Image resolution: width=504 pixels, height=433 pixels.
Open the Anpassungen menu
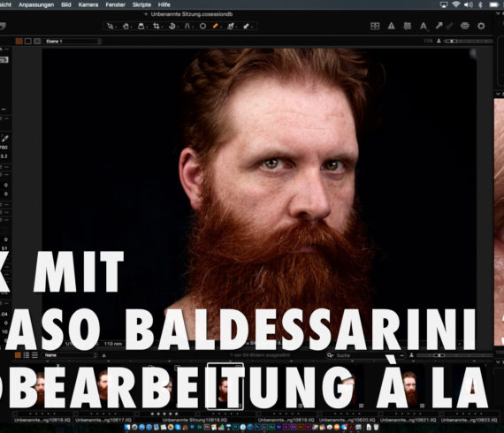click(x=36, y=4)
